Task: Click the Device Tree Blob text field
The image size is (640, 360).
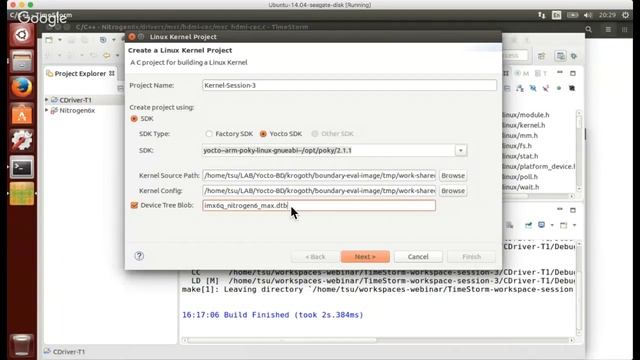Action: [319, 205]
